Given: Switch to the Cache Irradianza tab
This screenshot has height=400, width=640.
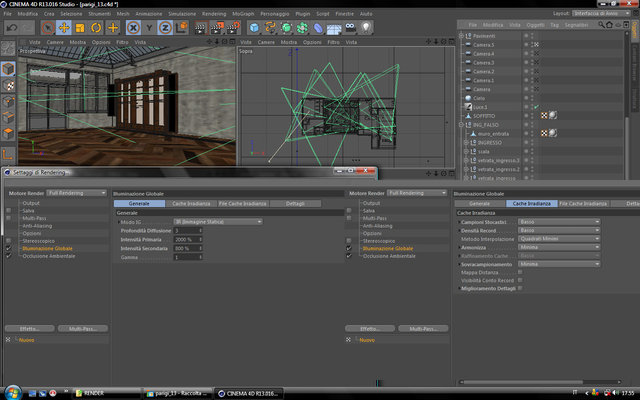Looking at the screenshot, I should [191, 203].
